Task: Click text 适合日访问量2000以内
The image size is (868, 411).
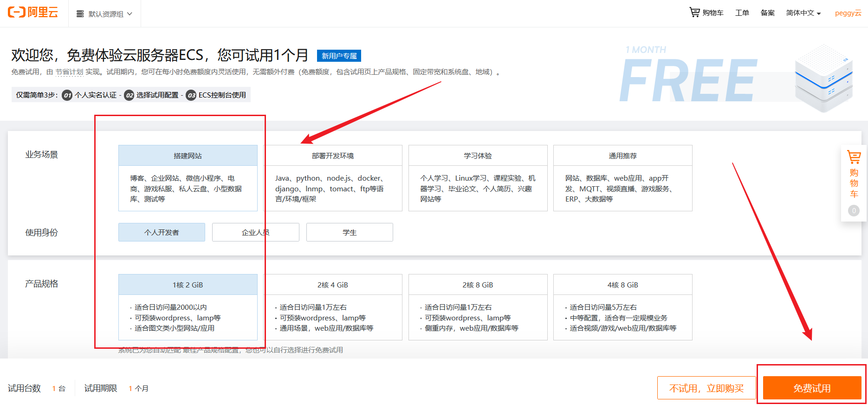Action: click(x=171, y=307)
